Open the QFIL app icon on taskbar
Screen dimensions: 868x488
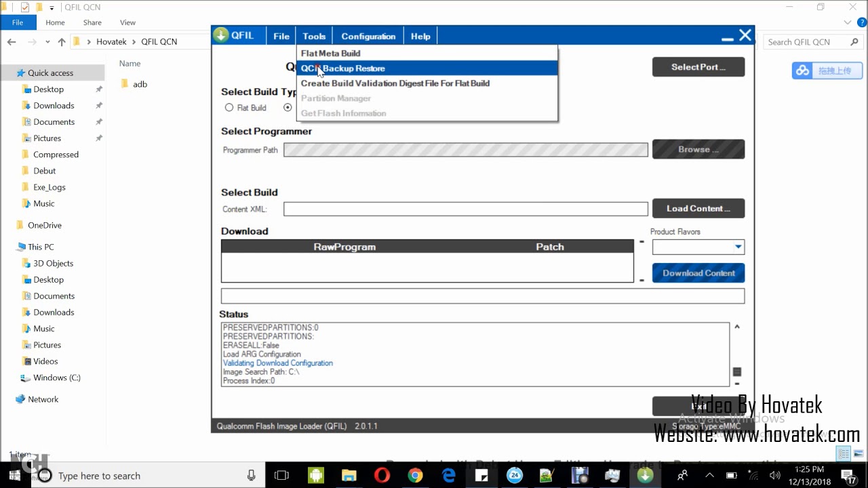click(x=645, y=476)
